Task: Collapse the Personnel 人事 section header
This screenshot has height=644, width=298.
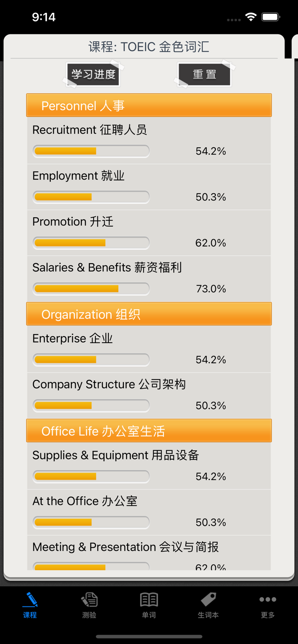Action: click(x=149, y=105)
